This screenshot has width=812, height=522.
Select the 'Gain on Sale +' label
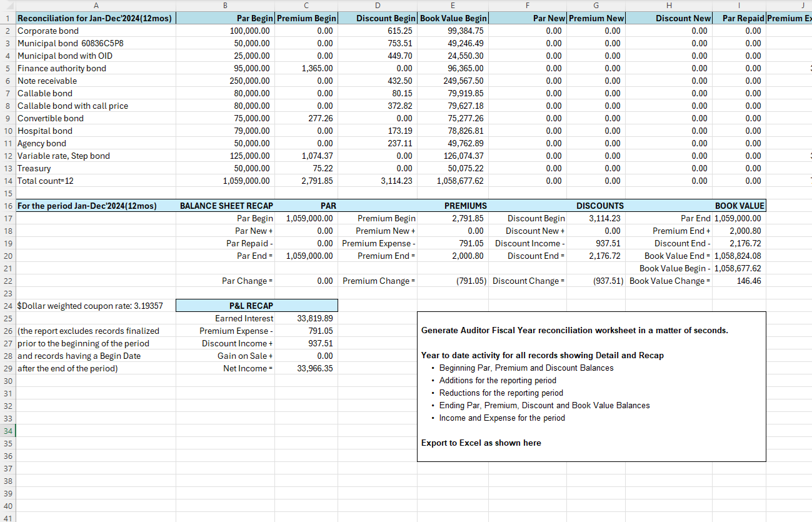pyautogui.click(x=226, y=356)
